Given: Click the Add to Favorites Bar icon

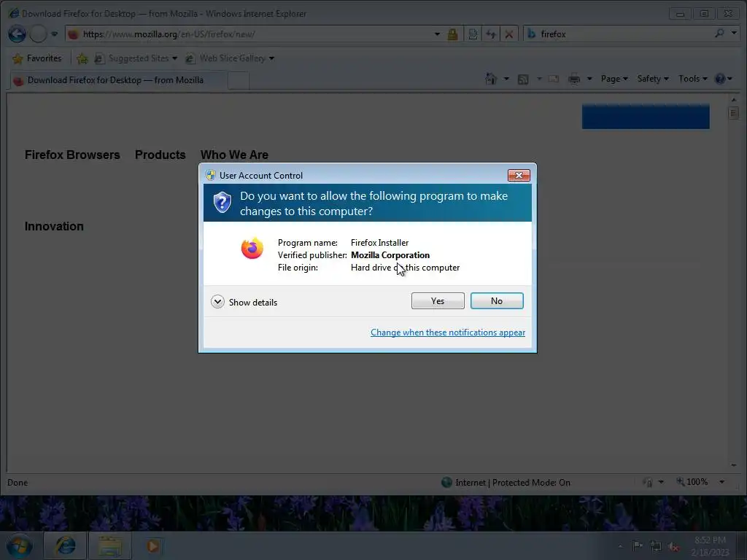Looking at the screenshot, I should tap(82, 58).
